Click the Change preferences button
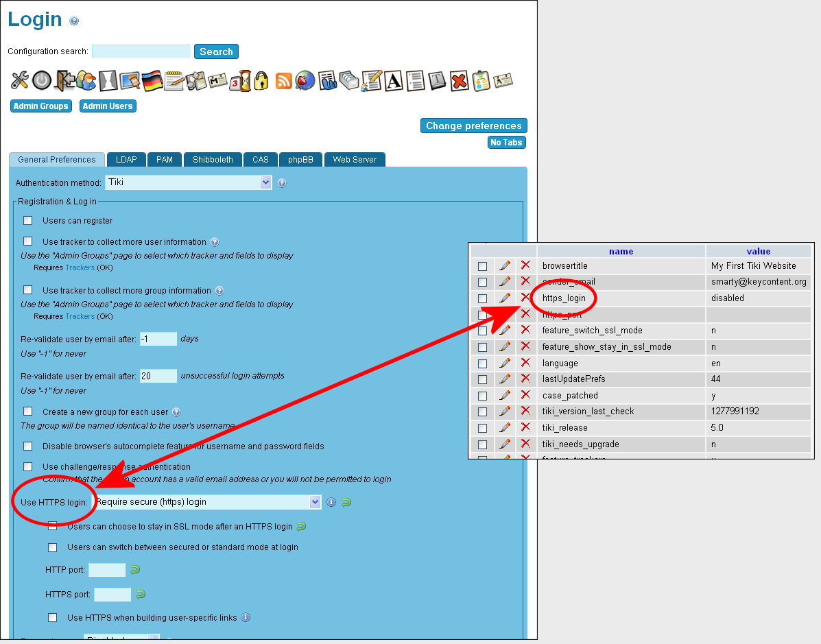The width and height of the screenshot is (821, 644). (x=474, y=126)
